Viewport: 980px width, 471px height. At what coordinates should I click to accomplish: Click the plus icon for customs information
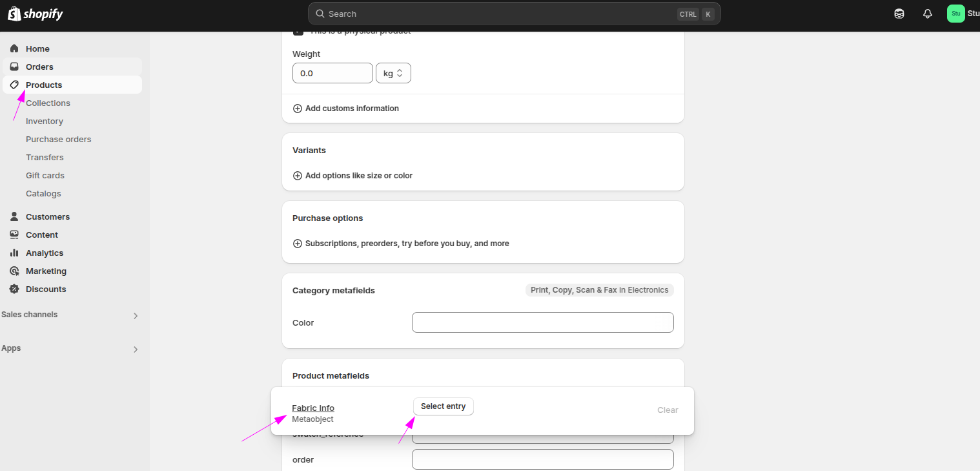tap(298, 109)
